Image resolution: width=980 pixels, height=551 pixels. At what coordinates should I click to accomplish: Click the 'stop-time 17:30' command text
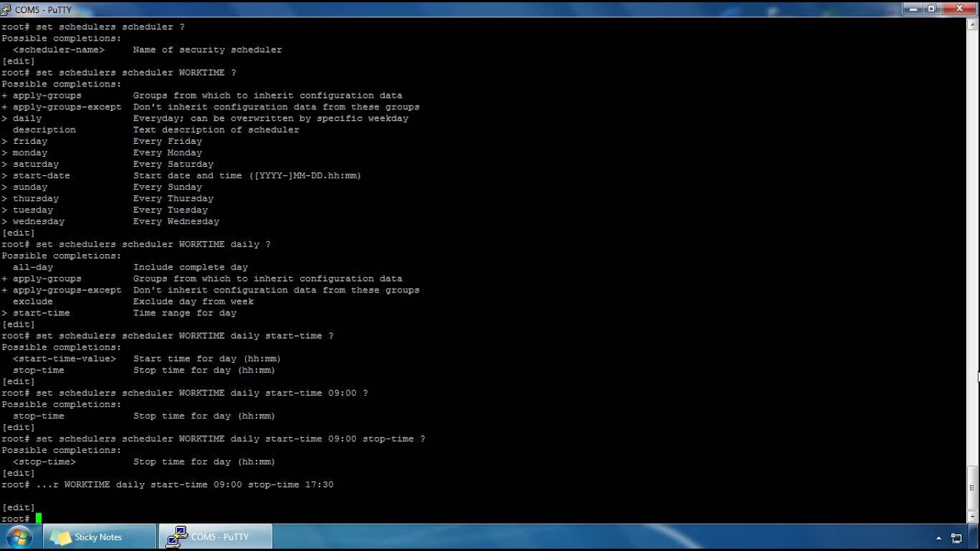click(290, 484)
